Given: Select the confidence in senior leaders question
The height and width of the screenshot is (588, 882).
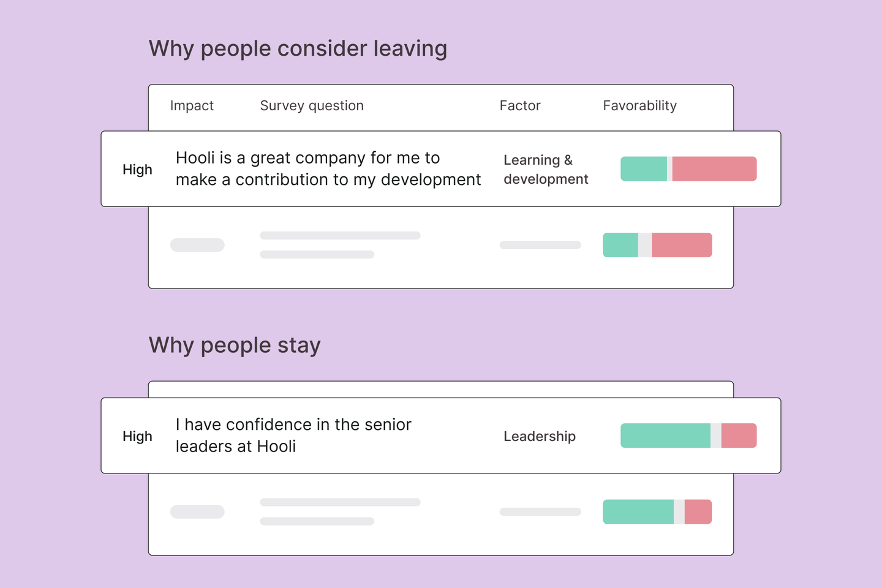Looking at the screenshot, I should [x=293, y=435].
